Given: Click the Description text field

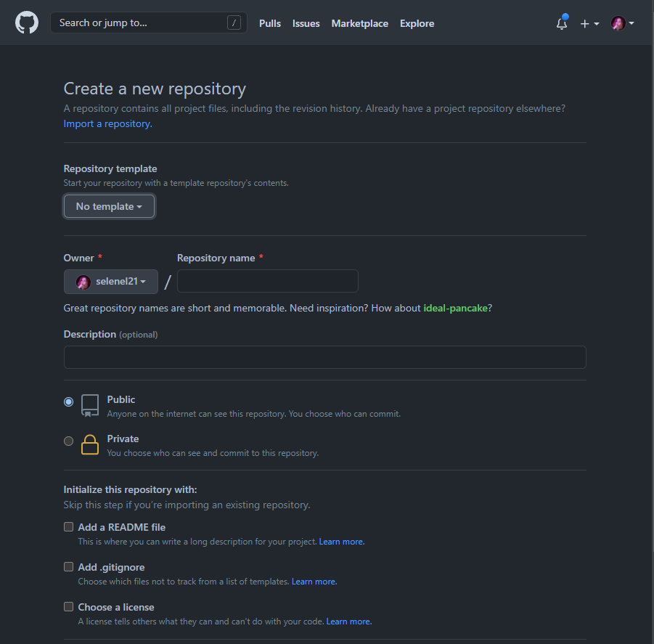Looking at the screenshot, I should coord(324,357).
